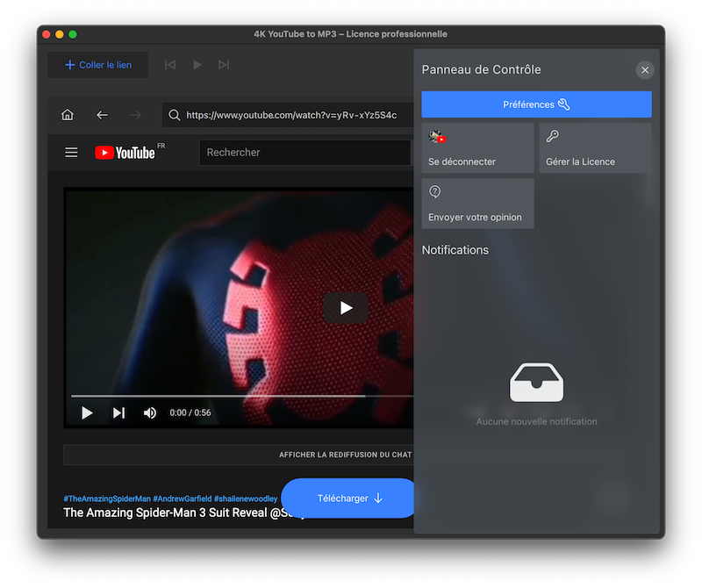Click the video title The Amazing Spider-Man 3
Viewport: 702px width, 588px height.
click(x=183, y=513)
